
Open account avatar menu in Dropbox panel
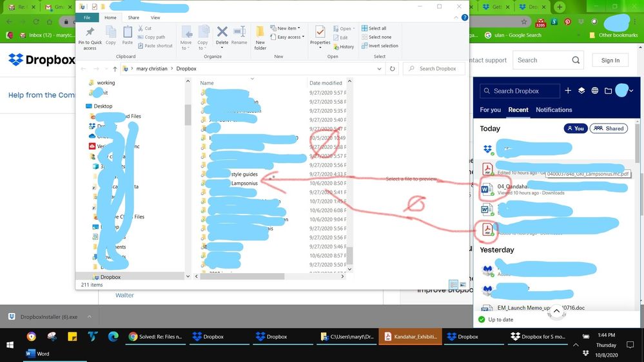click(x=624, y=90)
